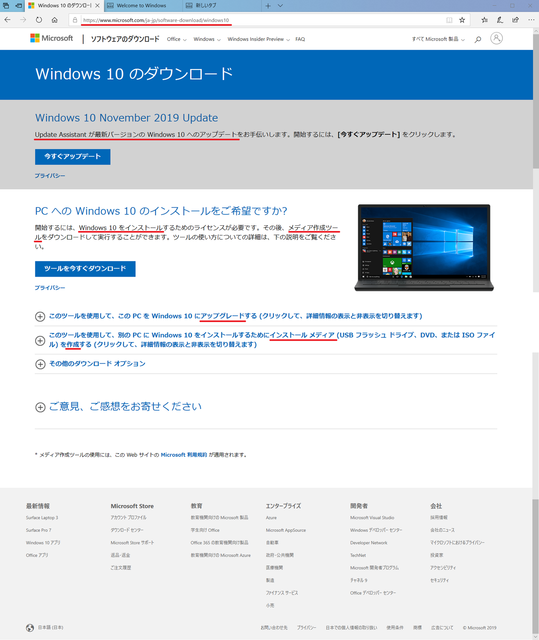Open the TechNet footer link

[x=358, y=555]
